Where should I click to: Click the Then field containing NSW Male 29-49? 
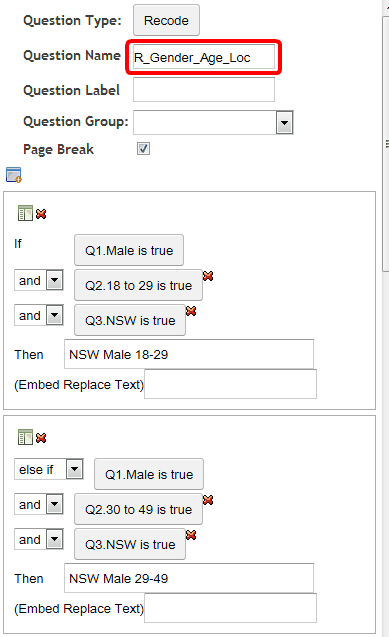[x=189, y=578]
